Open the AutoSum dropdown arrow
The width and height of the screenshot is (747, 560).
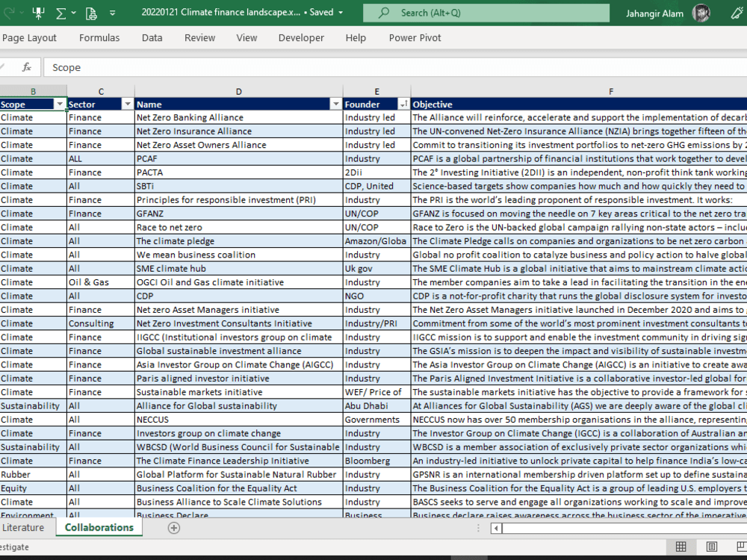pyautogui.click(x=74, y=13)
